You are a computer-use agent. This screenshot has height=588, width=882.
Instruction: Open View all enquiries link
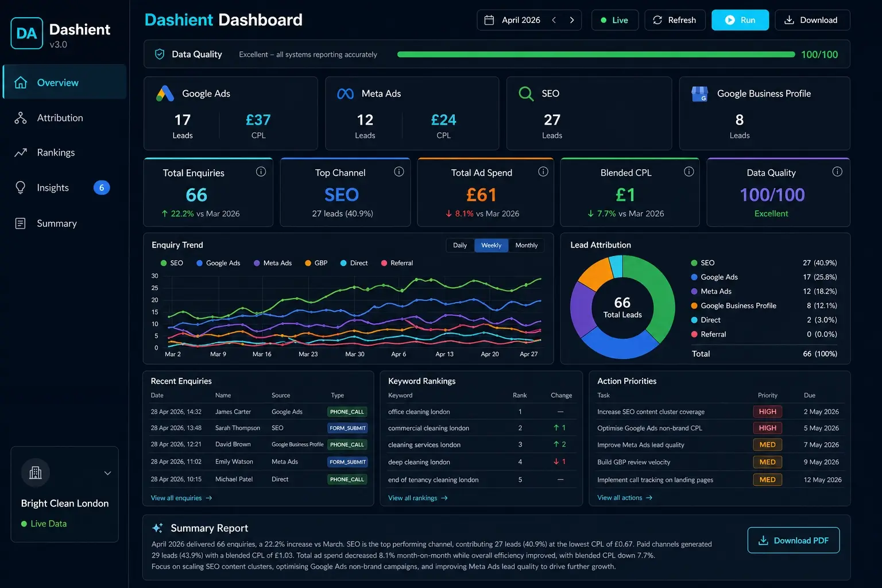pyautogui.click(x=181, y=498)
